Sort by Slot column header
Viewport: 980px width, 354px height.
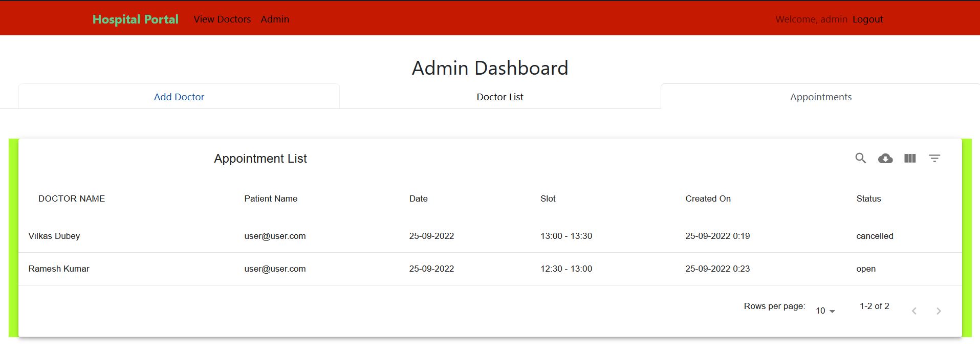[x=548, y=198]
